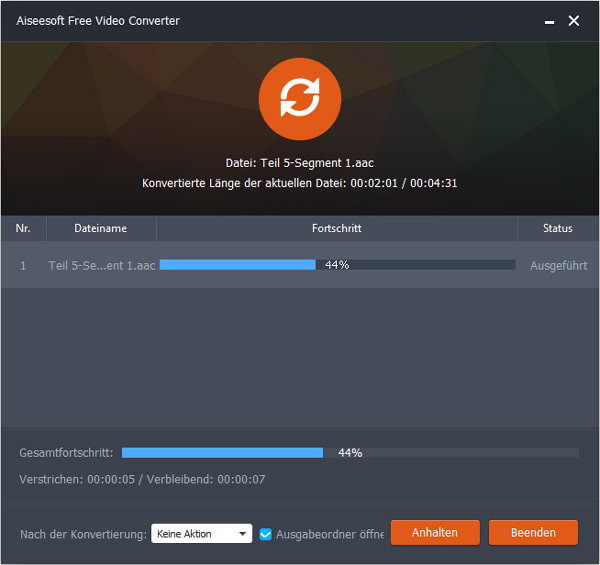Close the Aiseesoft Free Video Converter window
The height and width of the screenshot is (565, 600).
(x=574, y=21)
